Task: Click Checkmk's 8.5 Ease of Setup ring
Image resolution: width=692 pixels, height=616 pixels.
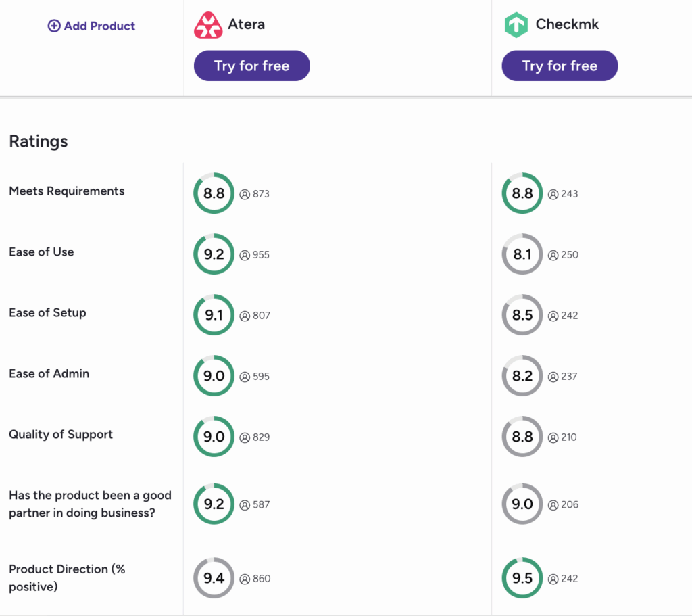Action: click(x=522, y=315)
